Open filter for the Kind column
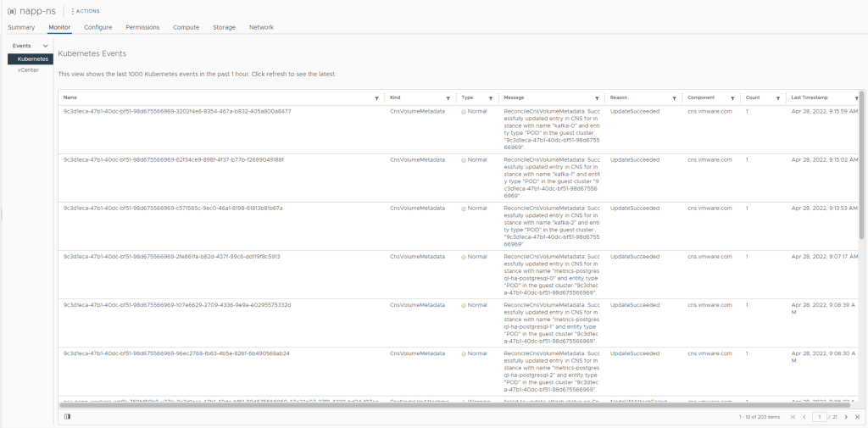The height and width of the screenshot is (428, 868). point(449,98)
